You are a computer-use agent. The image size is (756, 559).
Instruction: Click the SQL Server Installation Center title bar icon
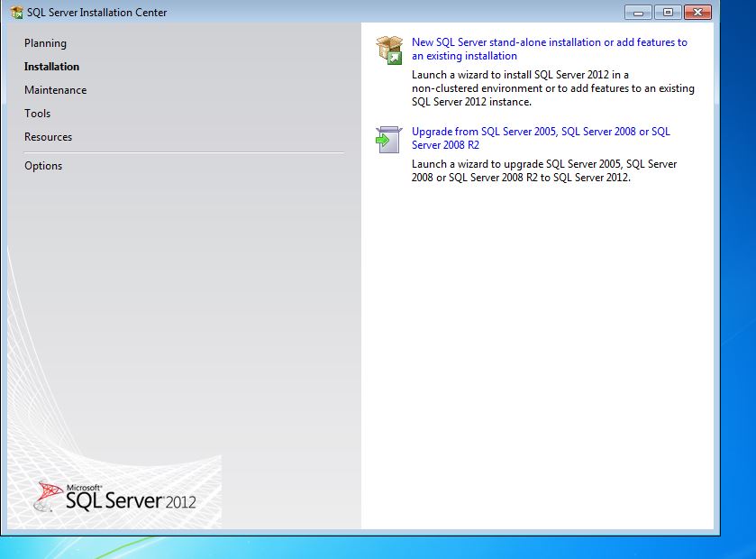pyautogui.click(x=17, y=12)
